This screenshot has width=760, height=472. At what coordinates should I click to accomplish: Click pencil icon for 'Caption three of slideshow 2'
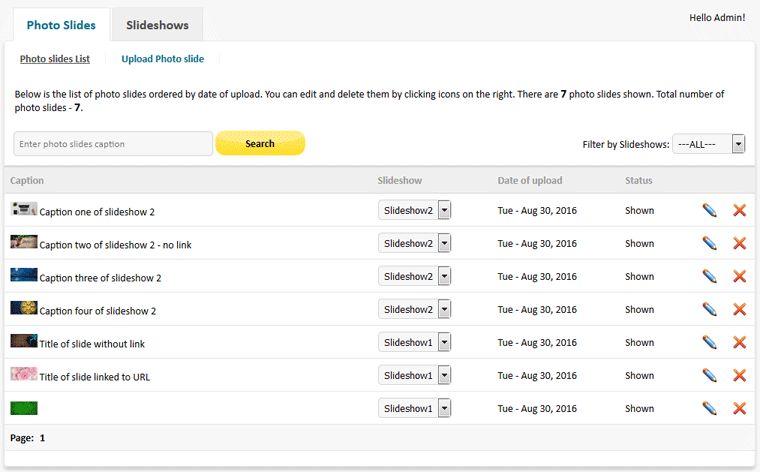point(709,276)
